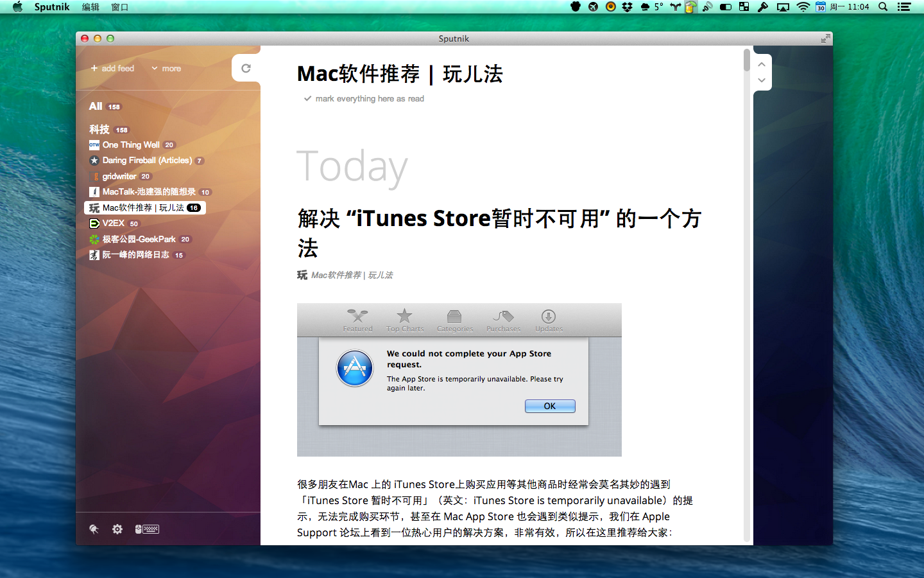Click the App Store error screenshot image
The height and width of the screenshot is (578, 924).
pyautogui.click(x=459, y=380)
